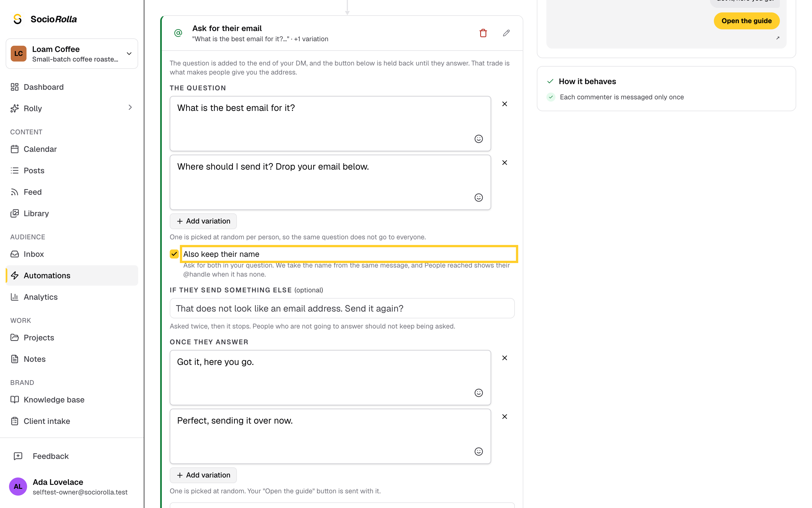The height and width of the screenshot is (508, 812).
Task: Remove the "Perfect, sending it over now" variation
Action: [504, 417]
